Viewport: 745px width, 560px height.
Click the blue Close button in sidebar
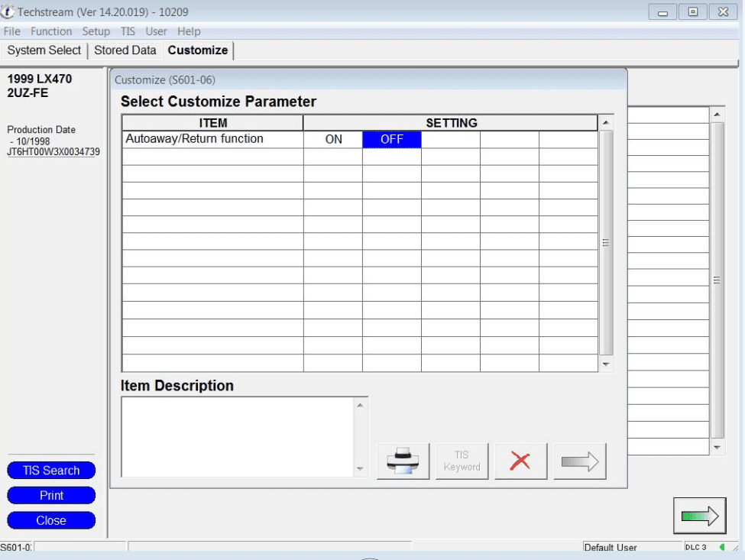click(x=51, y=520)
